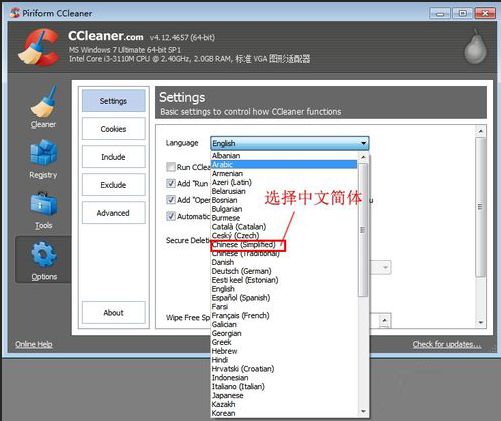Screen dimensions: 501x421
Task: Select Español (Spanish) language
Action: tap(284, 298)
